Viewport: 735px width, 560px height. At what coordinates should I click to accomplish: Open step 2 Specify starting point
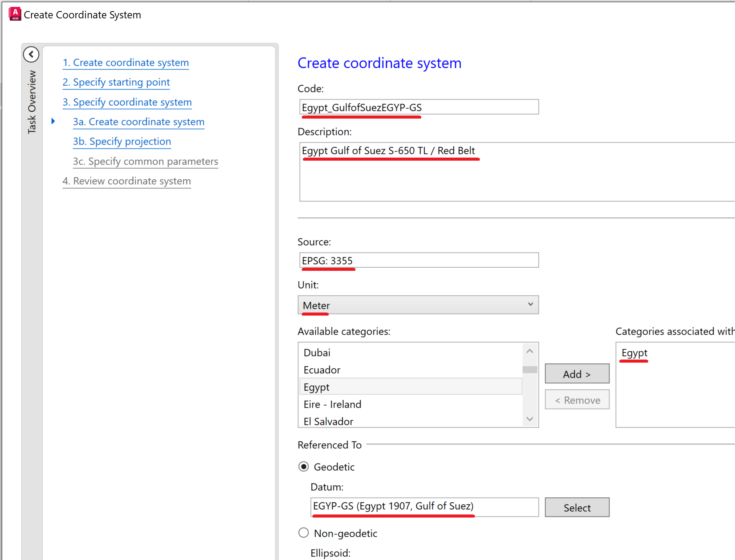pyautogui.click(x=116, y=82)
